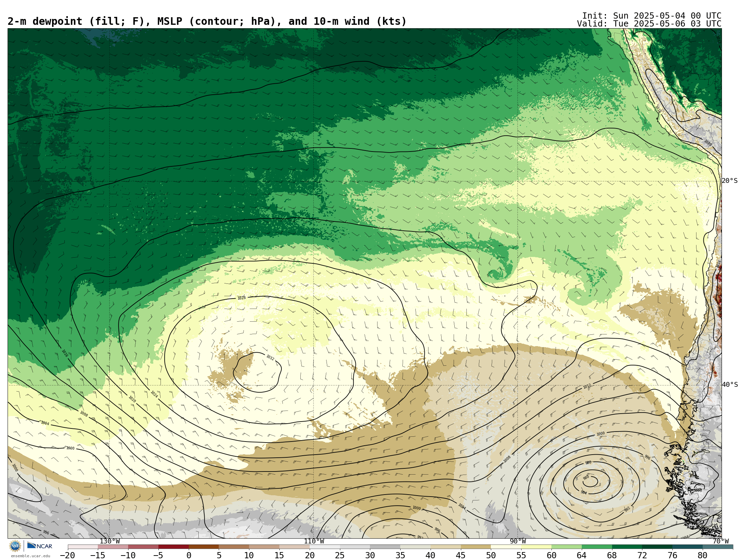The image size is (744, 560).
Task: Pick the colorbar swatch between -15 and -10
Action: click(113, 547)
